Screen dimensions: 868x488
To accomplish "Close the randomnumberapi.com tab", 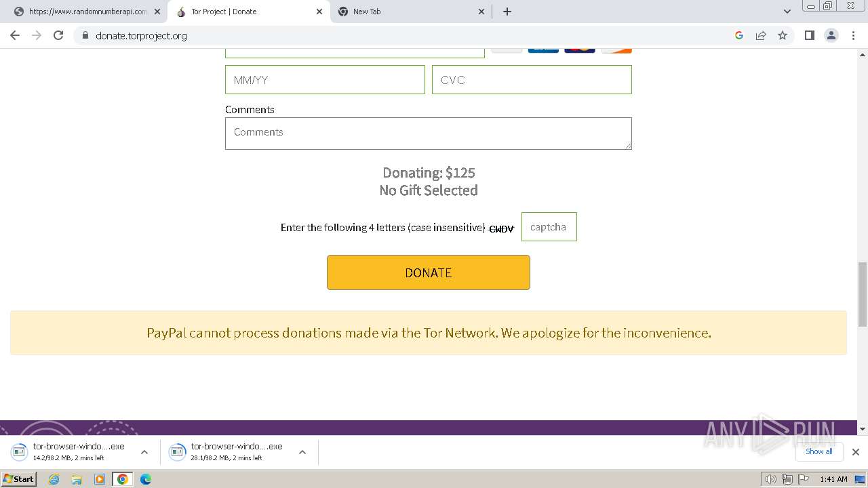I will 157,12.
